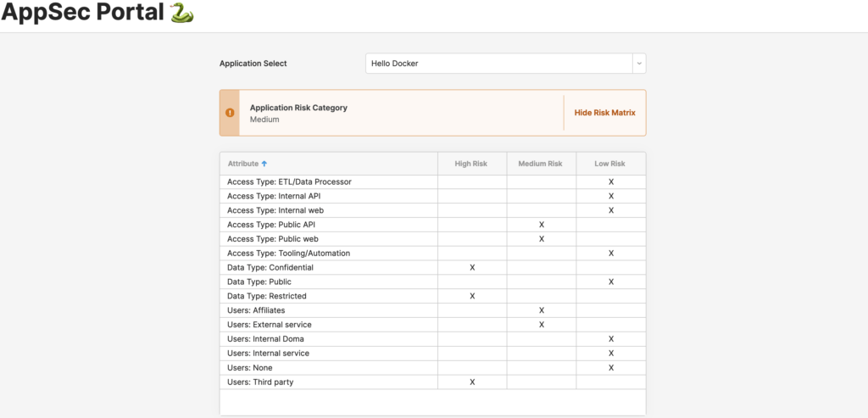Open the Application Select dropdown chevron
The width and height of the screenshot is (868, 418).
tap(639, 64)
